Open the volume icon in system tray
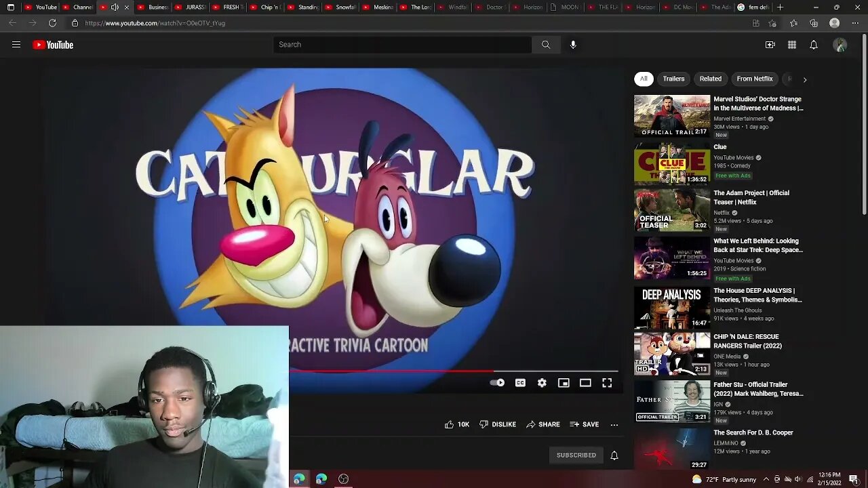This screenshot has width=868, height=488. [798, 479]
